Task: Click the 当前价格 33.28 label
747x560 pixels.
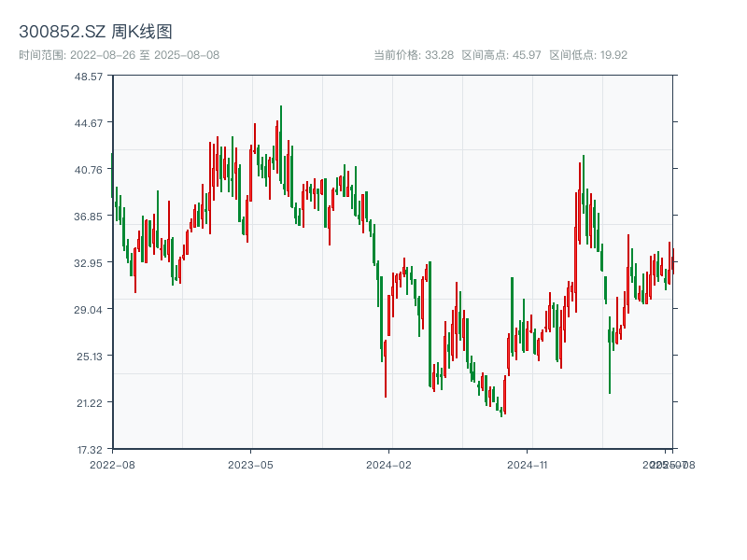Action: click(414, 55)
